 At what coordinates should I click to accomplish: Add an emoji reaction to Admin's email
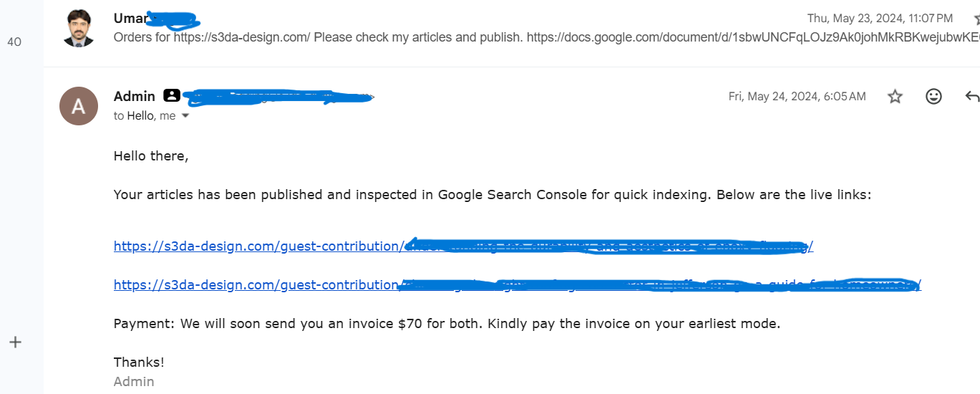coord(933,96)
